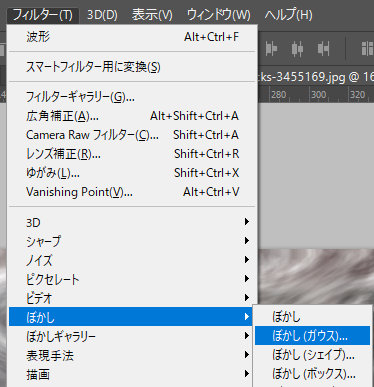374x387 pixels.
Task: Select レンズ補正(R)... filter
Action: click(x=132, y=154)
